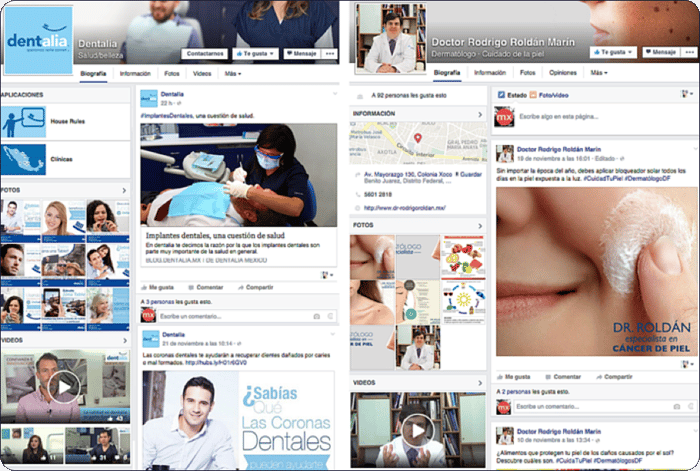The height and width of the screenshot is (471, 700).
Task: Open the fruits and vegetables photo thumbnail
Action: tap(463, 257)
